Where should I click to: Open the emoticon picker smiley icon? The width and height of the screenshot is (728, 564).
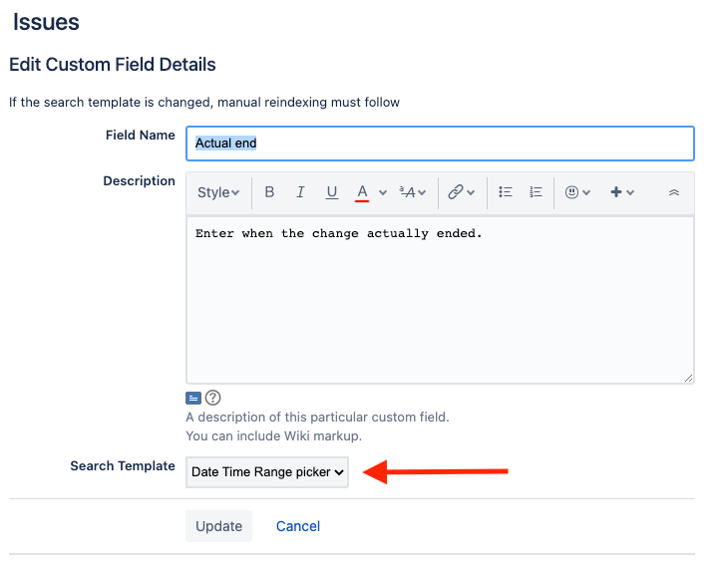click(x=572, y=192)
